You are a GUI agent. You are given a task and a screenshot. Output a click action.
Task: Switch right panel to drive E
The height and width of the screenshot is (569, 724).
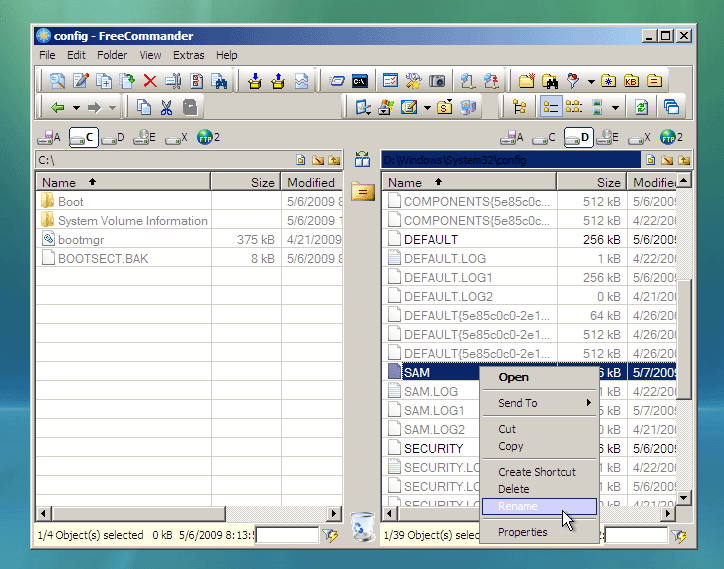608,138
